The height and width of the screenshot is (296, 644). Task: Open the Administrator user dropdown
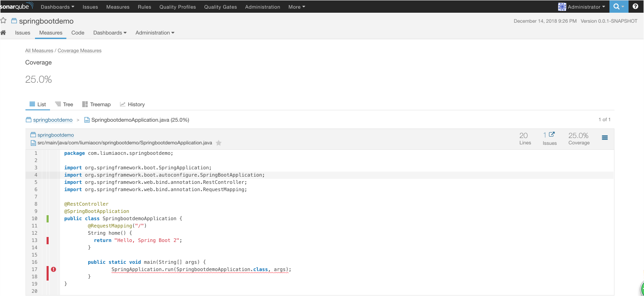tap(586, 7)
